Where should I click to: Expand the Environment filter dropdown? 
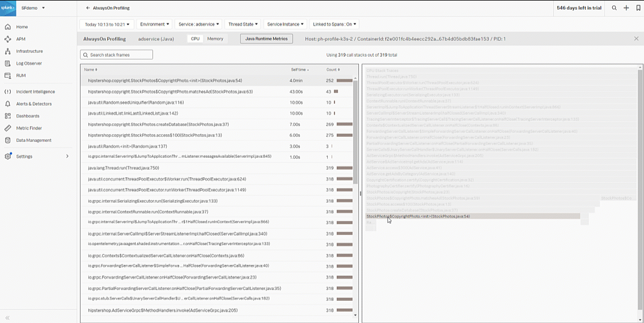(x=155, y=24)
